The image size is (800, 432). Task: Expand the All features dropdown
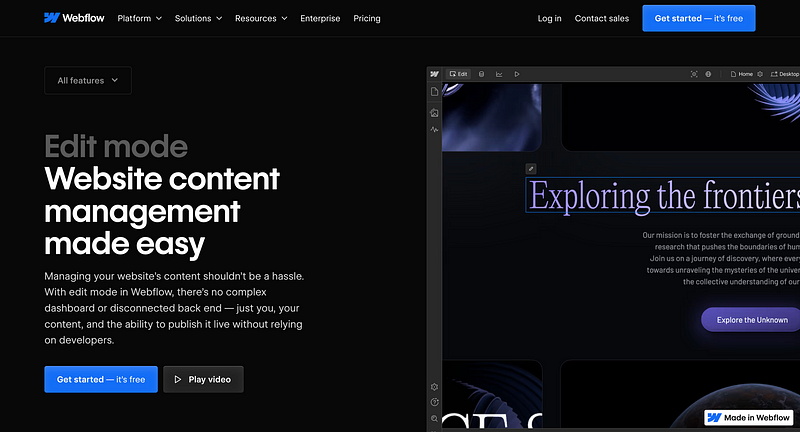pos(88,81)
